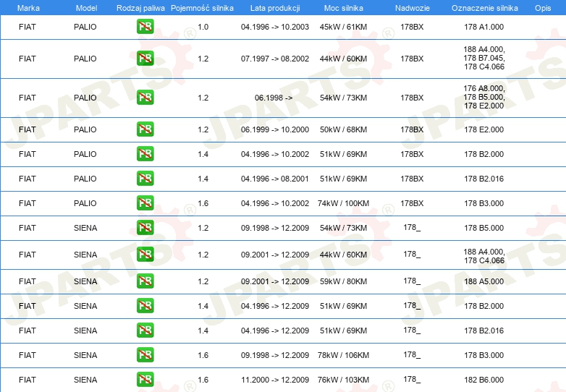Click the fuel icon for SIENA 1.2 44kW/60KM
The image size is (566, 392).
coord(145,255)
